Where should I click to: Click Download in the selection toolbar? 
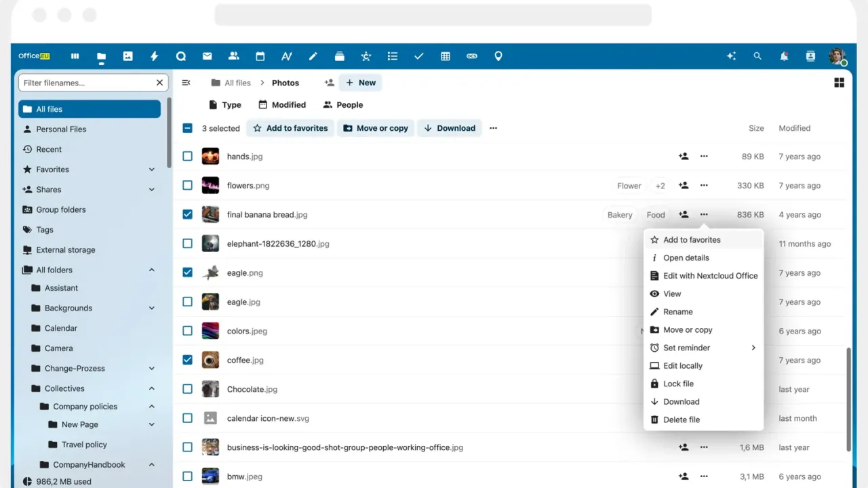pos(450,128)
